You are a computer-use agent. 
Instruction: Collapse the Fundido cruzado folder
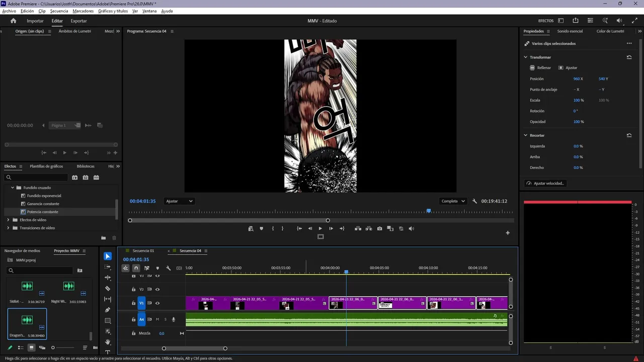13,188
